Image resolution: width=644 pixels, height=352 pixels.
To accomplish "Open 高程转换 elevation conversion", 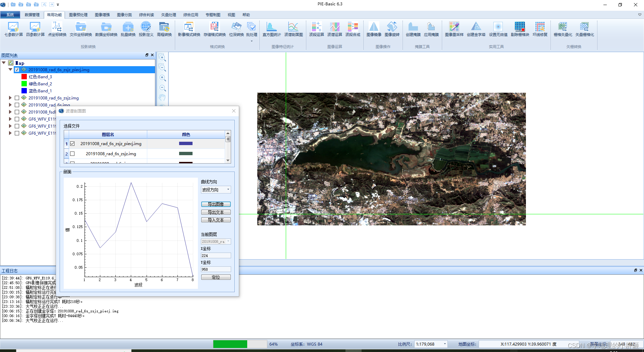I will tap(164, 29).
